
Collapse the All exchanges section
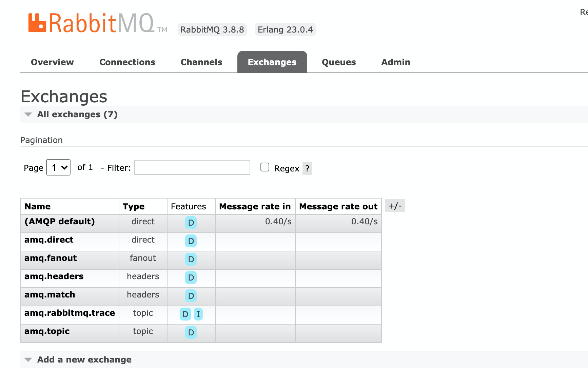click(28, 115)
